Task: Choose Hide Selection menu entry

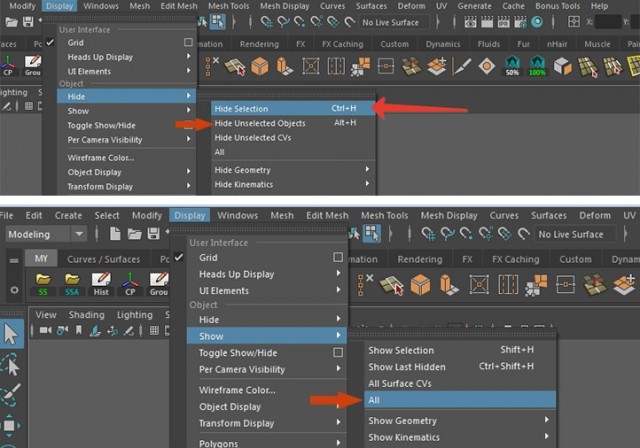Action: coord(293,109)
